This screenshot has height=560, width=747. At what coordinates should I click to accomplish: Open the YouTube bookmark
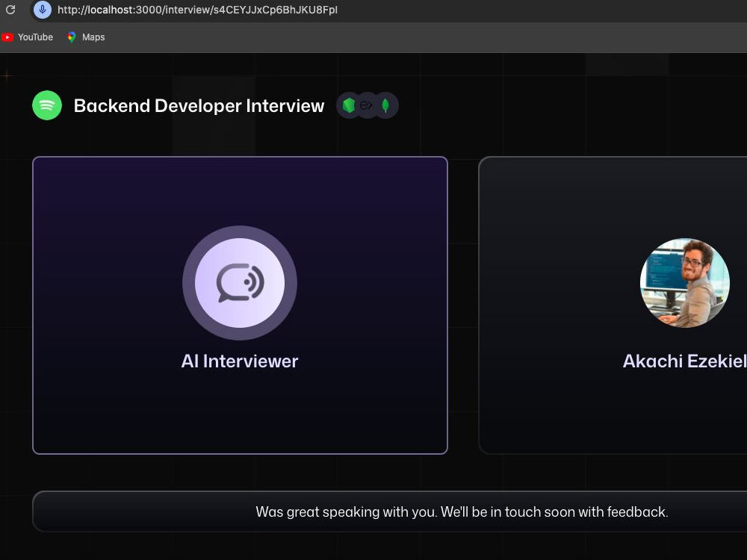[27, 37]
